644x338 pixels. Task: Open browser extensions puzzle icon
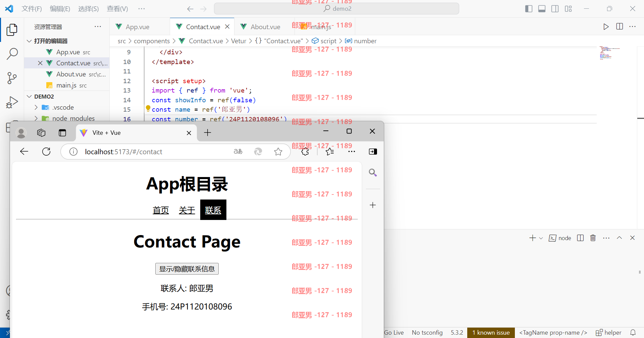pyautogui.click(x=305, y=152)
